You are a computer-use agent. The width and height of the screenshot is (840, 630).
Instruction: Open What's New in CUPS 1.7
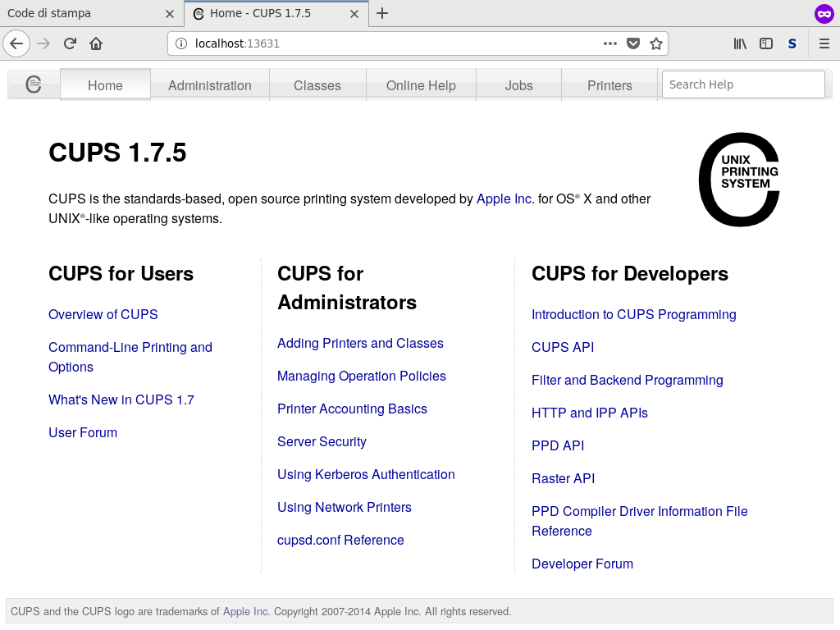pyautogui.click(x=121, y=399)
